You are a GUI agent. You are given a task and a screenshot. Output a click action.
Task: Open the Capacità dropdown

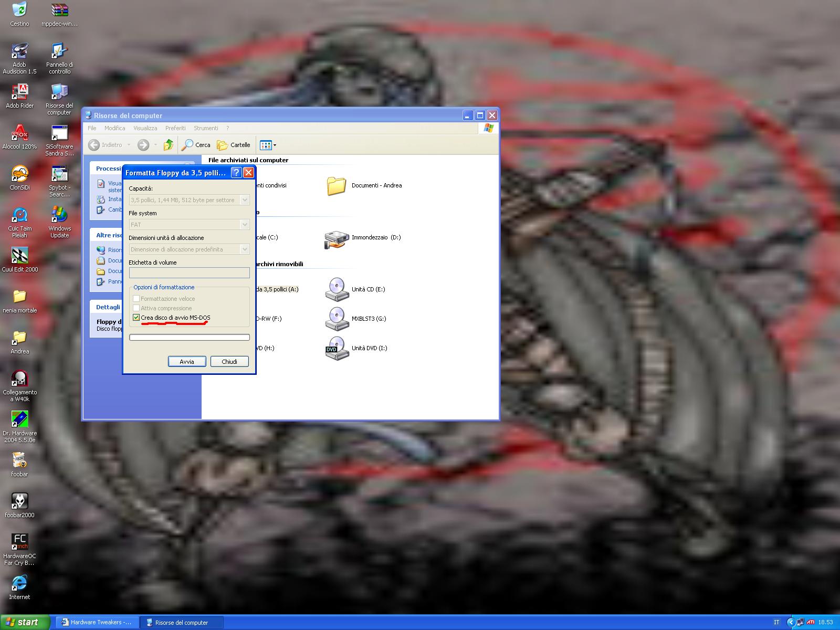click(190, 200)
